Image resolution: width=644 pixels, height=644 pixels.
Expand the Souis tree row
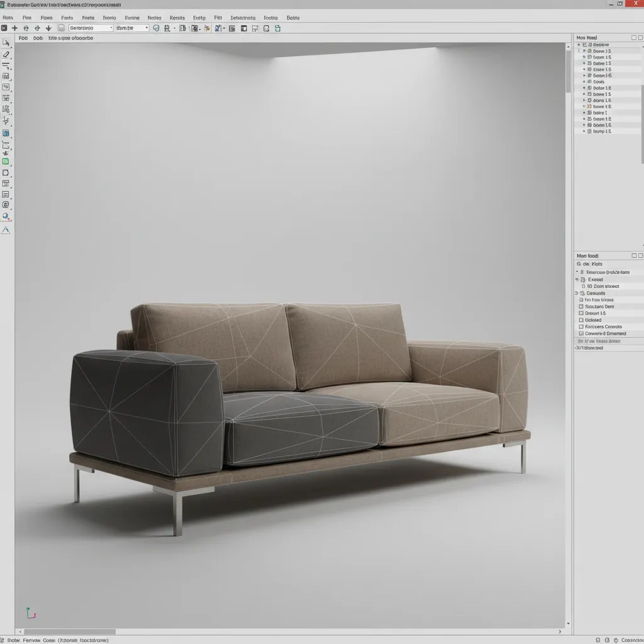coord(584,82)
